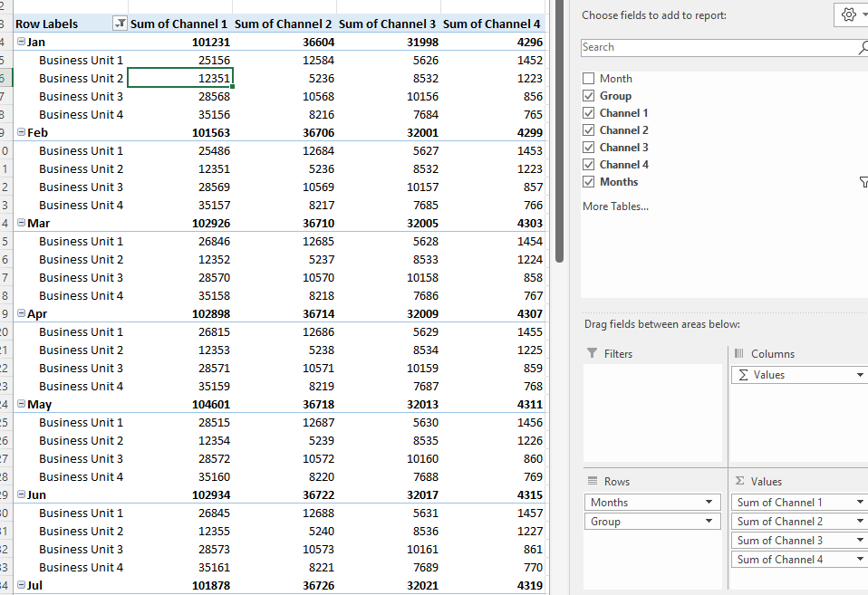
Task: Uncheck the Channel 3 field checkbox
Action: (588, 148)
